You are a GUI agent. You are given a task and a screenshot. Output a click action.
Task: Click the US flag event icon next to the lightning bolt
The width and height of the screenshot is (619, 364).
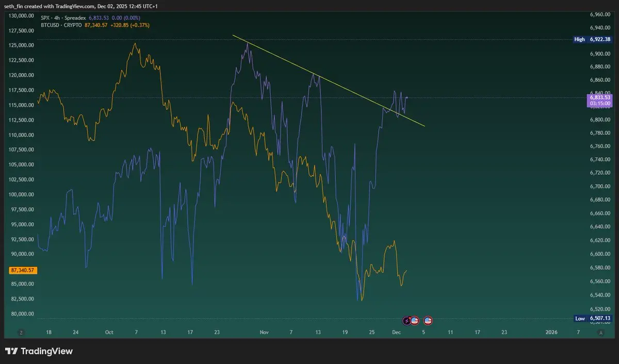click(x=414, y=320)
